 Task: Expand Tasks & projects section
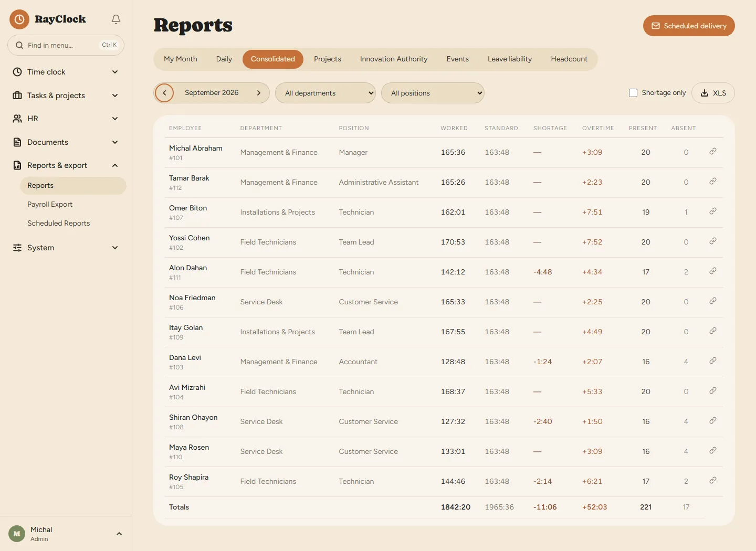point(66,96)
